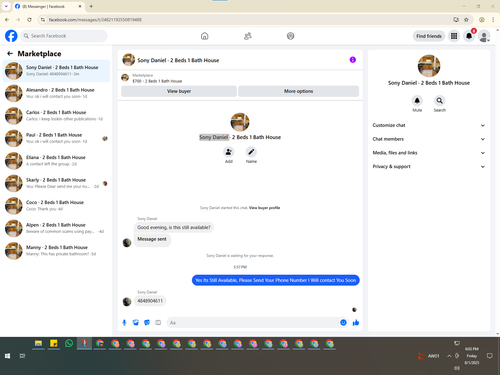Screen dimensions: 500x375
Task: Open Sticky Notes from the taskbar
Action: point(54,343)
